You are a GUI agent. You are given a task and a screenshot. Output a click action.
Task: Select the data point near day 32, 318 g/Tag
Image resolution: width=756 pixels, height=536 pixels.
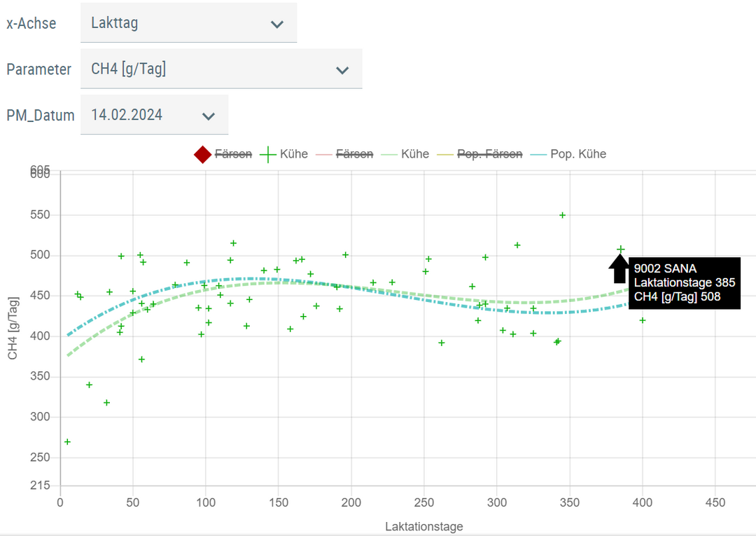click(106, 402)
